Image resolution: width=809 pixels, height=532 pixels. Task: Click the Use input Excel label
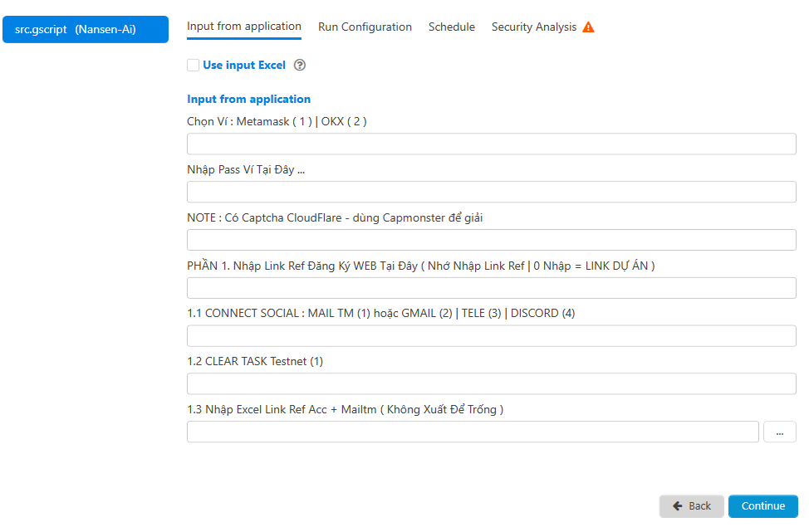coord(244,65)
